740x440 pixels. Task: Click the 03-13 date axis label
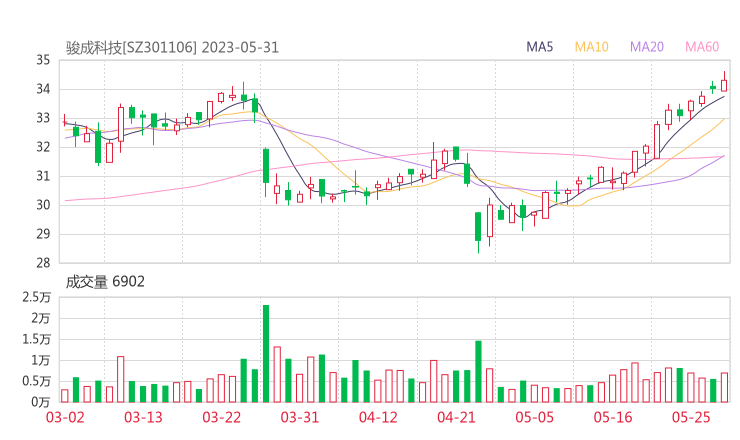click(x=143, y=417)
